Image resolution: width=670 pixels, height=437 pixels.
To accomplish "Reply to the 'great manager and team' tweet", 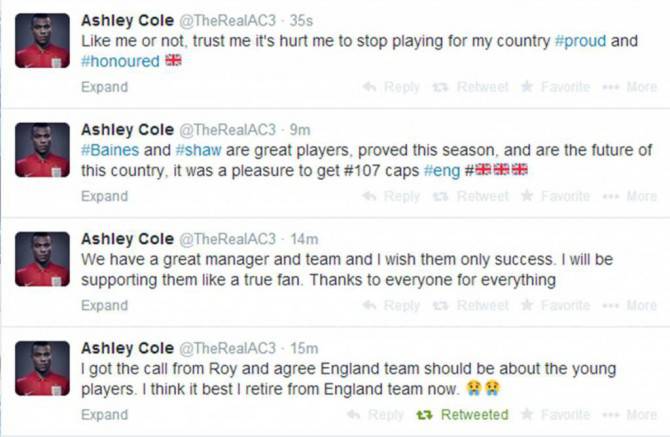I will 391,305.
